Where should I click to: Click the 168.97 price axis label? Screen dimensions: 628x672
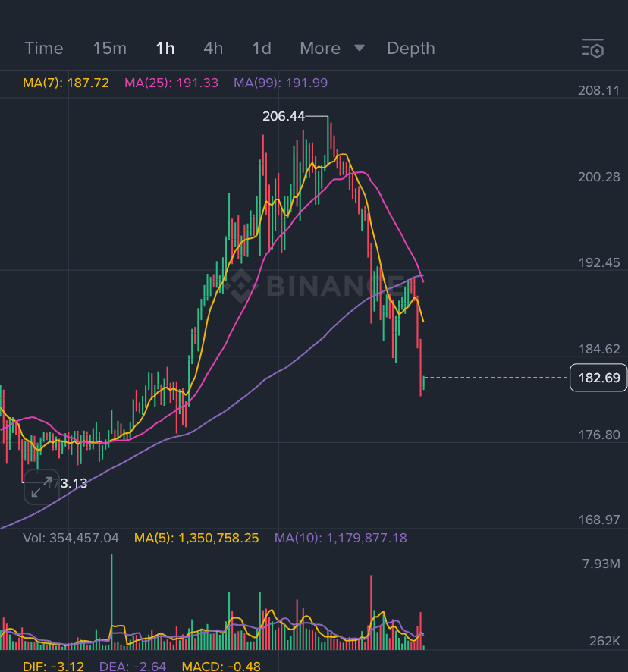coord(599,520)
